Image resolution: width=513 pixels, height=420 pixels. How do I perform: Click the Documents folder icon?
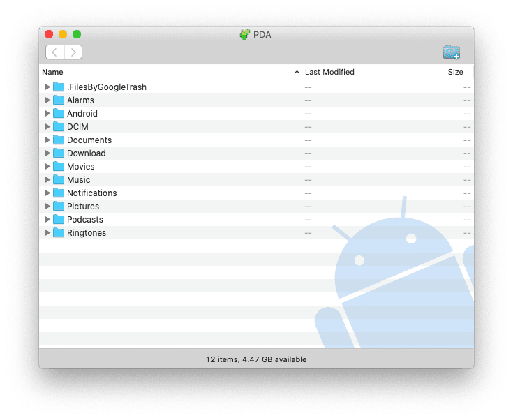59,140
